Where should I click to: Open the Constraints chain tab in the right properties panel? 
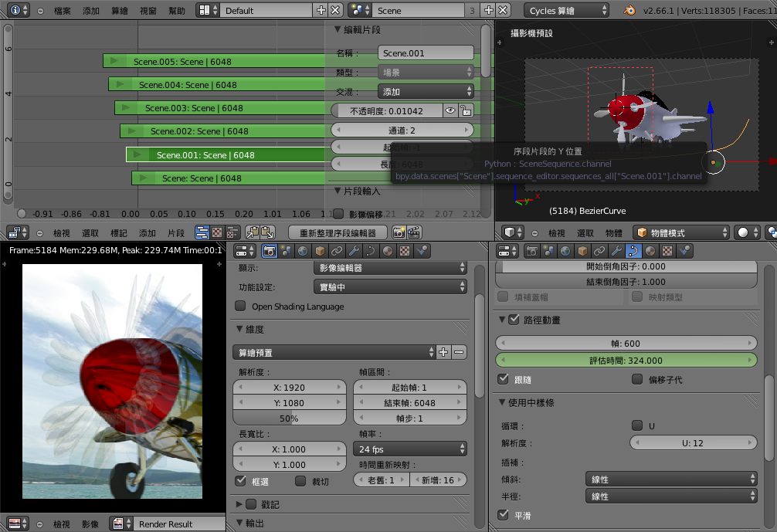point(599,251)
